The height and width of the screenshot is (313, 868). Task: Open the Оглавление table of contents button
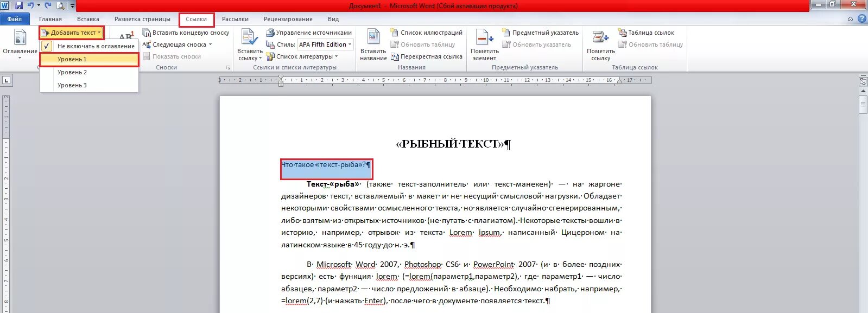(20, 43)
